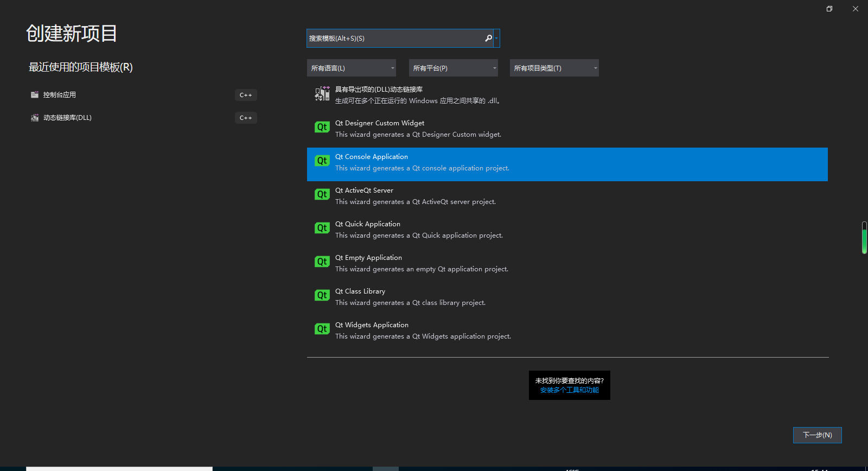868x471 pixels.
Task: Click the Qt ActiveQt Server icon
Action: pyautogui.click(x=322, y=194)
